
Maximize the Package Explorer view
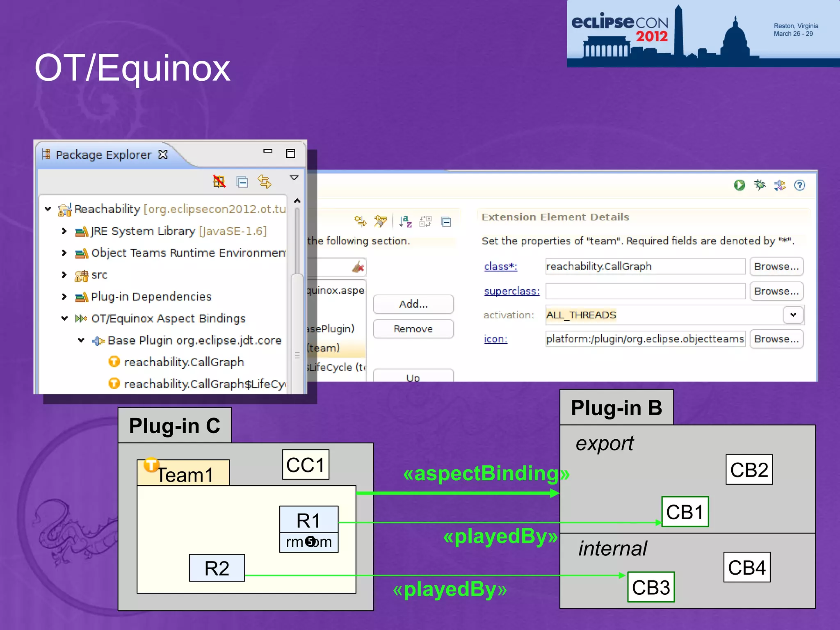tap(290, 153)
